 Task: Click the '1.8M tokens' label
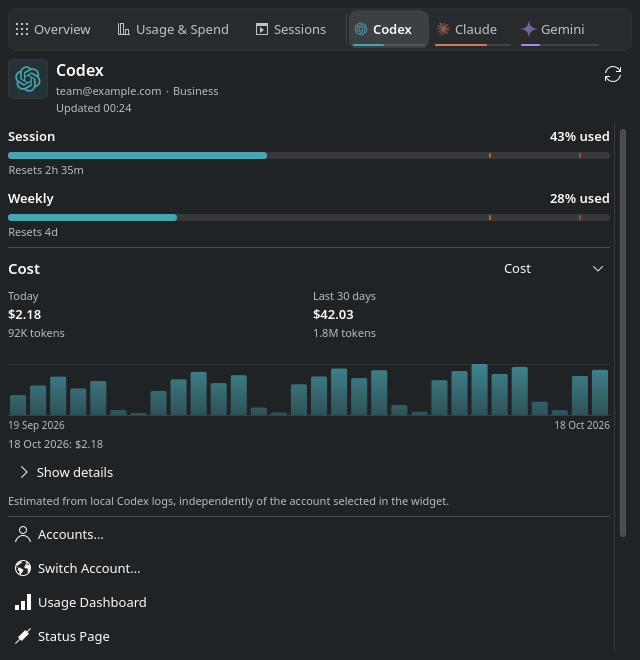[x=344, y=333]
